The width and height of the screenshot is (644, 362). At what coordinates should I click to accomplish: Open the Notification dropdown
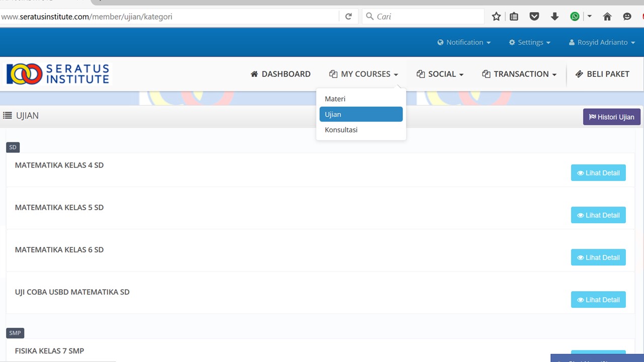point(464,42)
